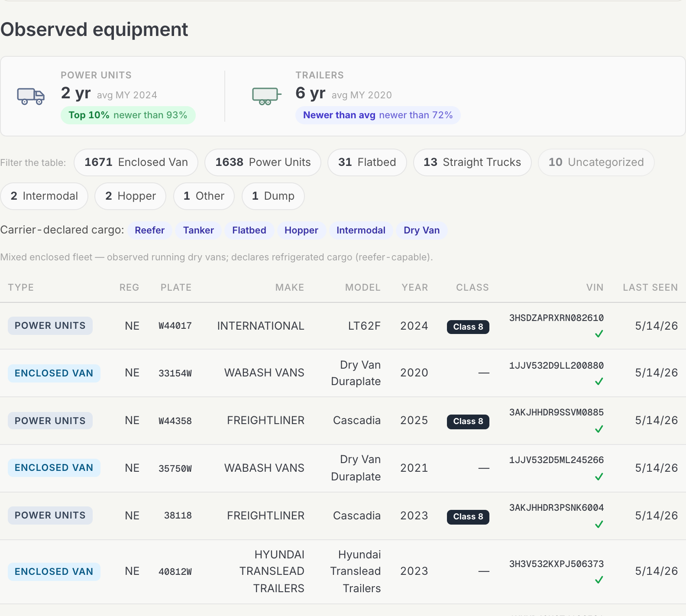Click Class 8 badge in LT62F row
This screenshot has width=686, height=616.
pyautogui.click(x=468, y=327)
